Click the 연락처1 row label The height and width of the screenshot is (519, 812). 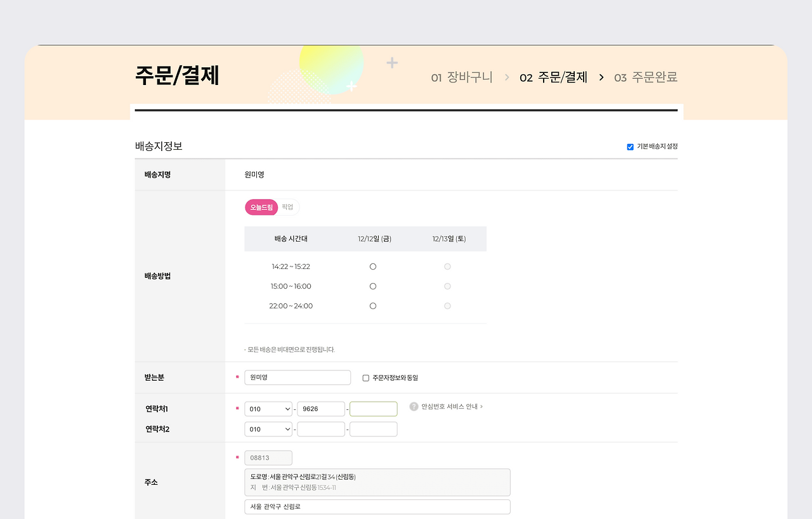coord(157,409)
